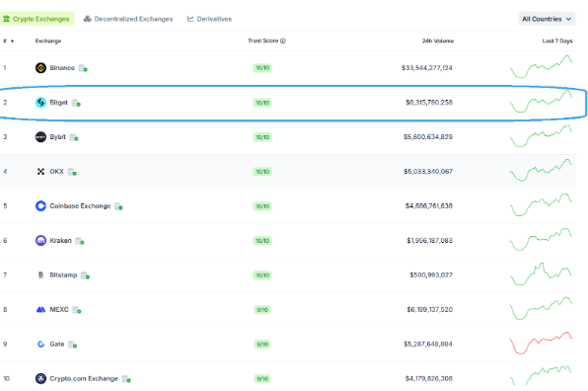The height and width of the screenshot is (391, 588).
Task: Click Gate's red 7-day sparkline chart
Action: pyautogui.click(x=541, y=343)
